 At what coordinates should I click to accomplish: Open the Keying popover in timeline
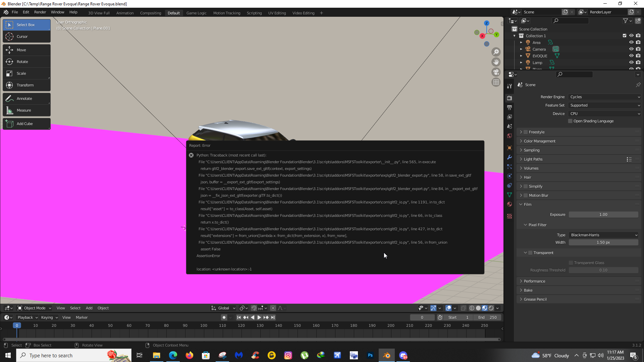(49, 317)
